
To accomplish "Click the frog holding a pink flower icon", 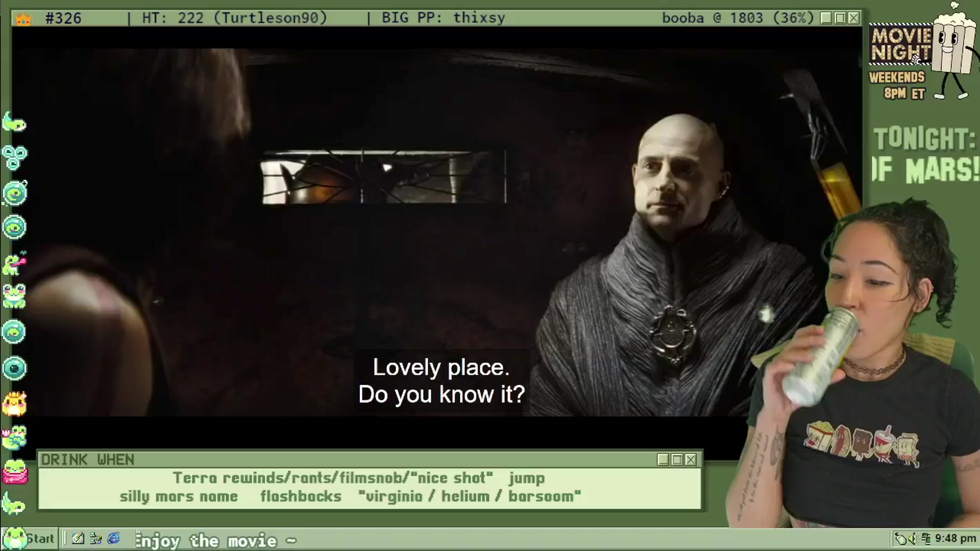I will [x=14, y=437].
